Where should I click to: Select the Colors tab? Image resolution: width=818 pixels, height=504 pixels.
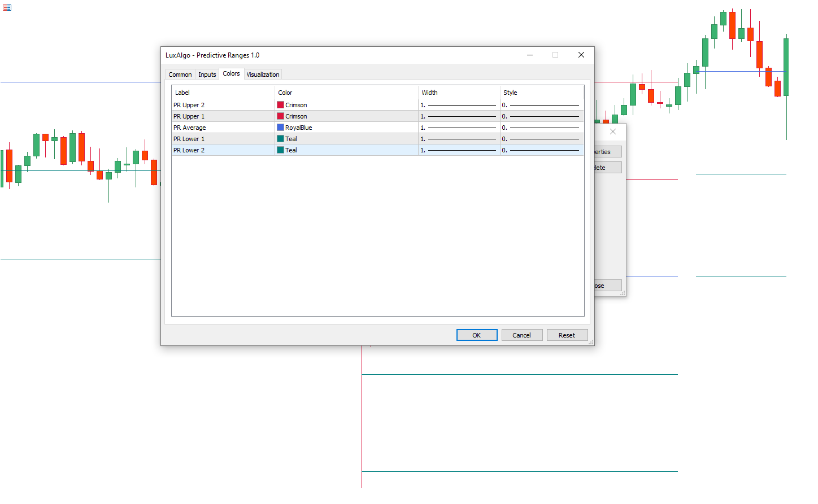point(231,73)
